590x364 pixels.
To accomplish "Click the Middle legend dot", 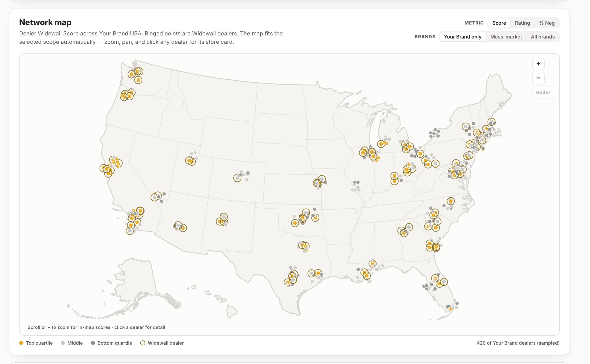I will [63, 343].
